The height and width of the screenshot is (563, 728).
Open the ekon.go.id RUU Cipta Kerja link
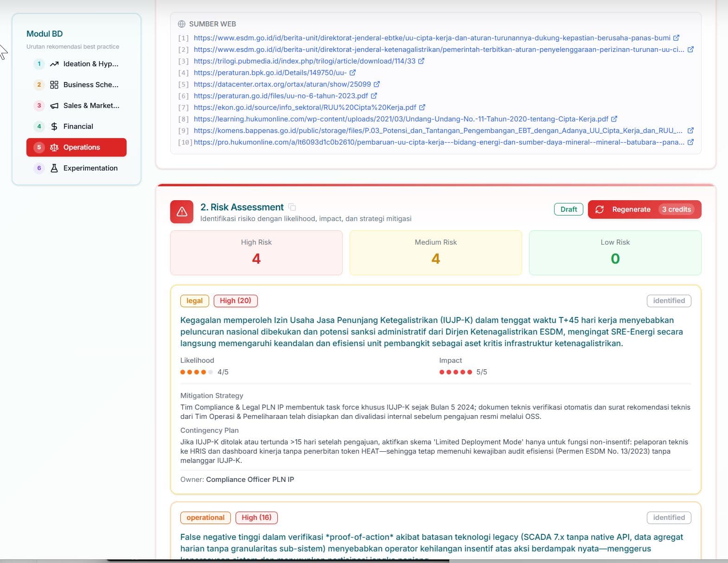(x=305, y=108)
